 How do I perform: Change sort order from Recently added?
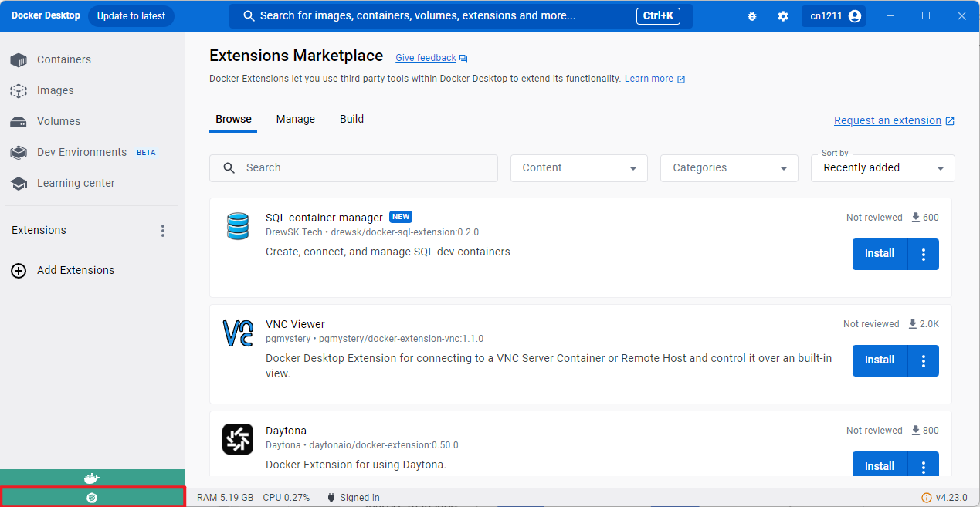[x=882, y=167]
